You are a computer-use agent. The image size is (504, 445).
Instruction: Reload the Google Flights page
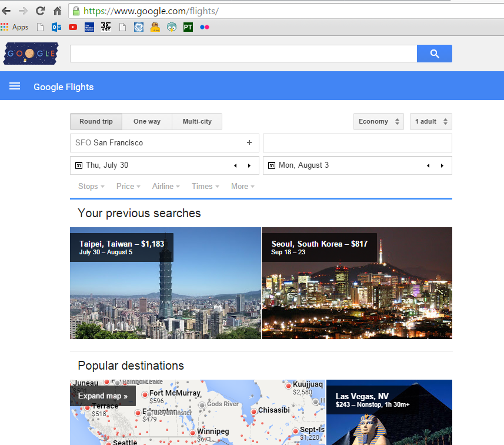pyautogui.click(x=40, y=11)
